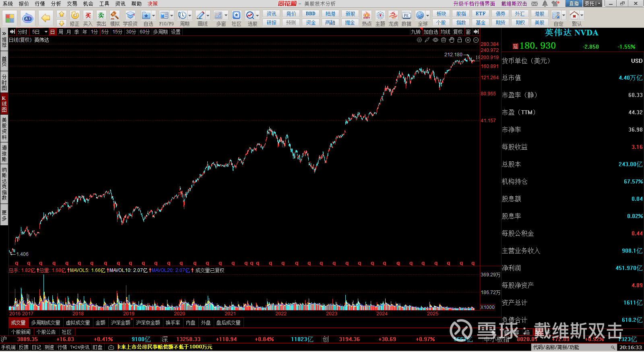This screenshot has width=644, height=352.
Task: Open the chart settings gear icon
Action: point(419,40)
